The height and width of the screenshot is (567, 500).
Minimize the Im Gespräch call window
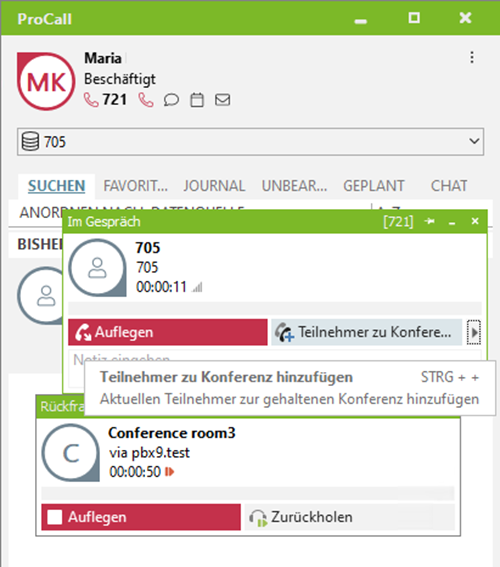coord(452,222)
